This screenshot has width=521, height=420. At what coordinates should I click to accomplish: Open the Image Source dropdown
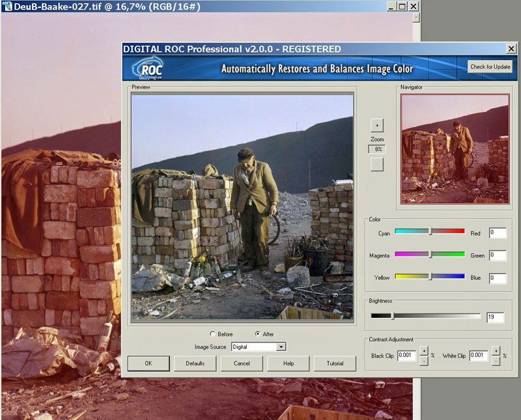281,347
